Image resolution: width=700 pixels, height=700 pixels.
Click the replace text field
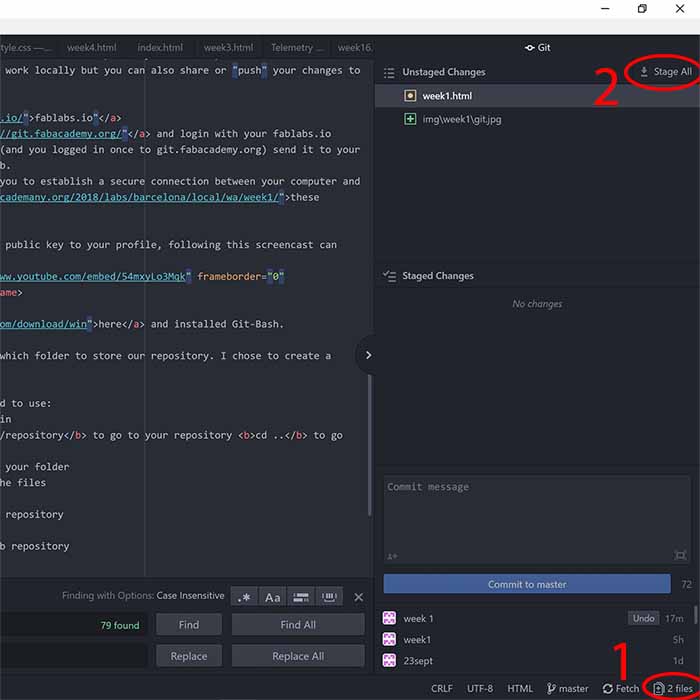(74, 656)
